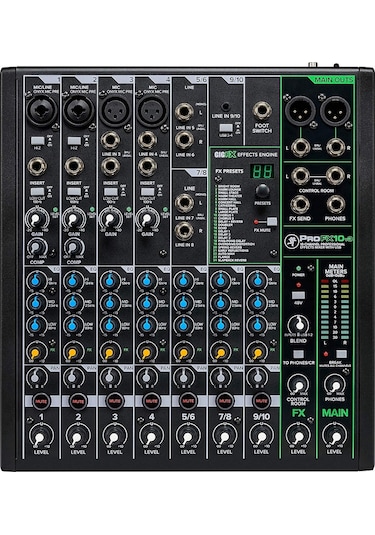Mute channel 5/6 with its MUTE button

[188, 401]
